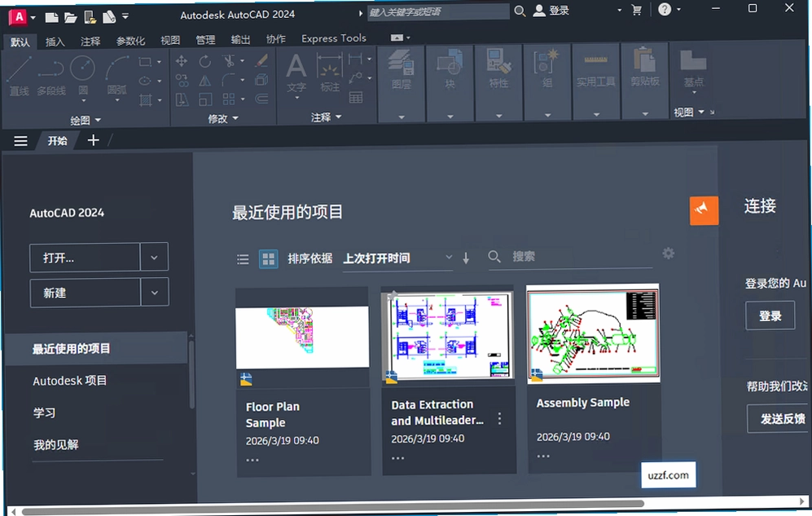This screenshot has width=812, height=516.
Task: Switch to the 插入 ribbon tab
Action: [x=55, y=42]
